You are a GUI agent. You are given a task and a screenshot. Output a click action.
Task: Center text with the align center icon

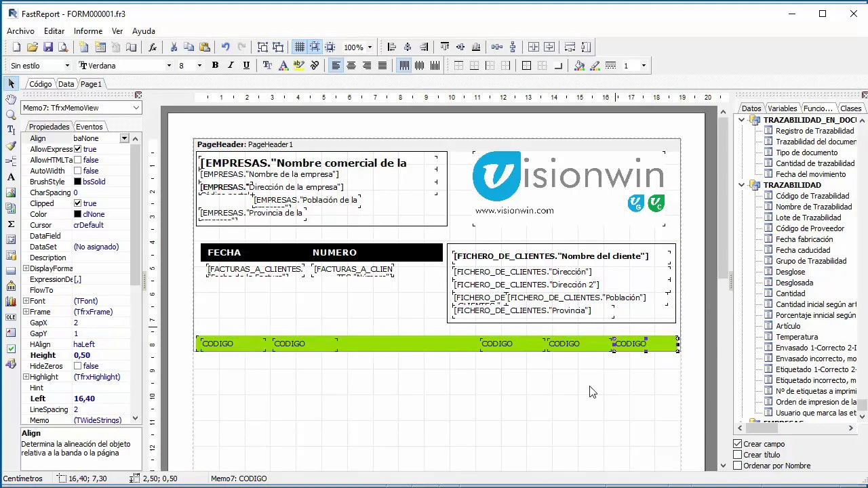coord(351,66)
